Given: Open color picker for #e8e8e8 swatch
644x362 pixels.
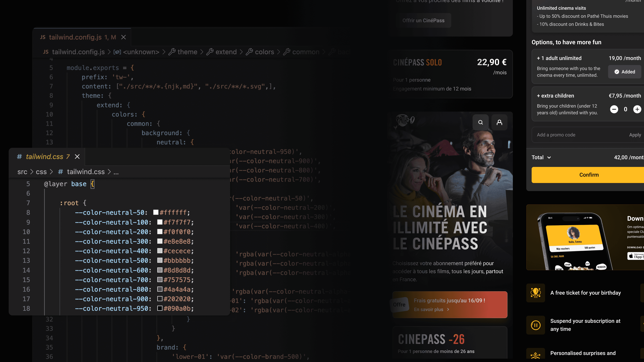Looking at the screenshot, I should pyautogui.click(x=160, y=241).
